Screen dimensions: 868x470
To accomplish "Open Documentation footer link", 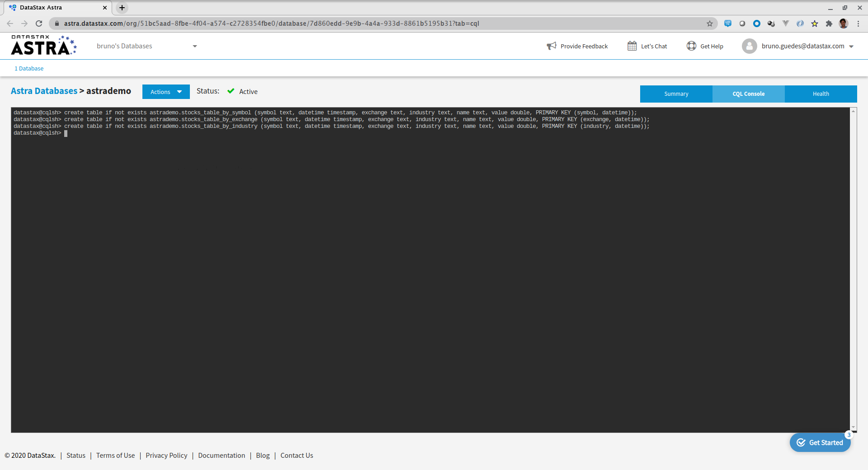I will [222, 456].
